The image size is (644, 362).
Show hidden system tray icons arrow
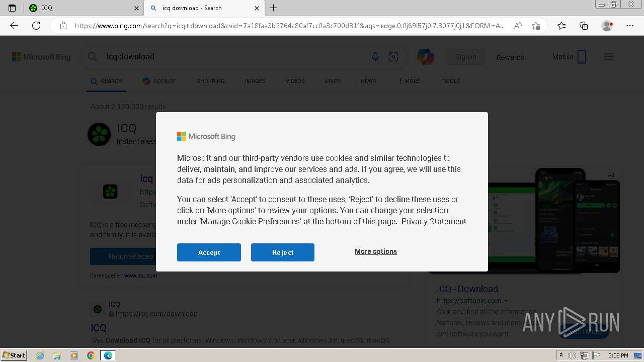[561, 355]
